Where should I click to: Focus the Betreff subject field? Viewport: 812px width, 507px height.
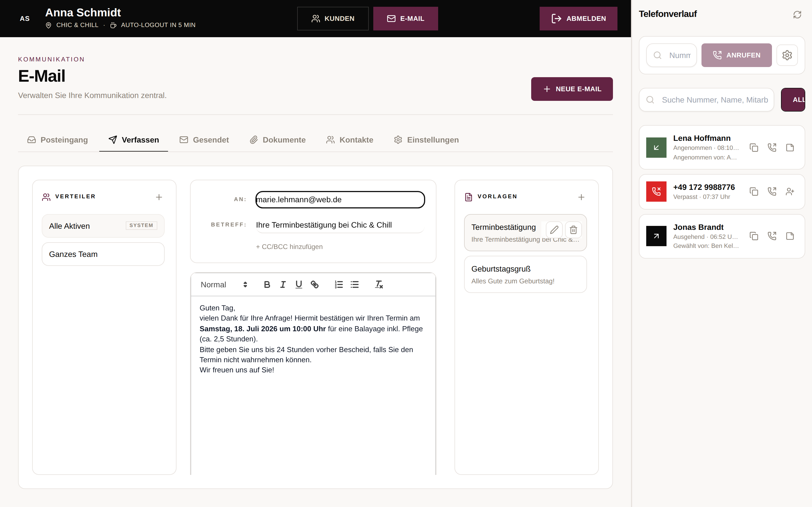tap(340, 225)
